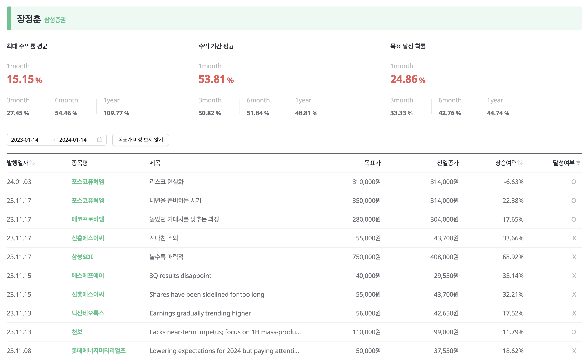Open the 에스에프에이 stock link
Viewport: 588px width, 364px height.
click(x=88, y=276)
